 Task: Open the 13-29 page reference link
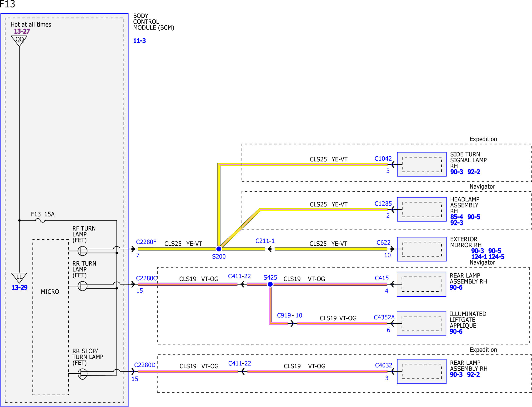pos(19,287)
